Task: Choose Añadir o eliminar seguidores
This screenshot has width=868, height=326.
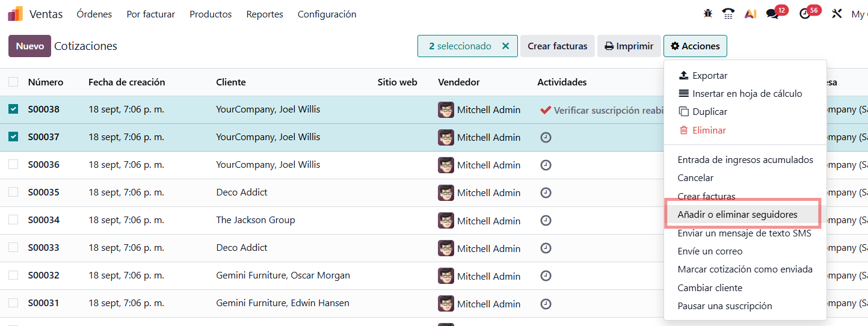Action: point(737,215)
